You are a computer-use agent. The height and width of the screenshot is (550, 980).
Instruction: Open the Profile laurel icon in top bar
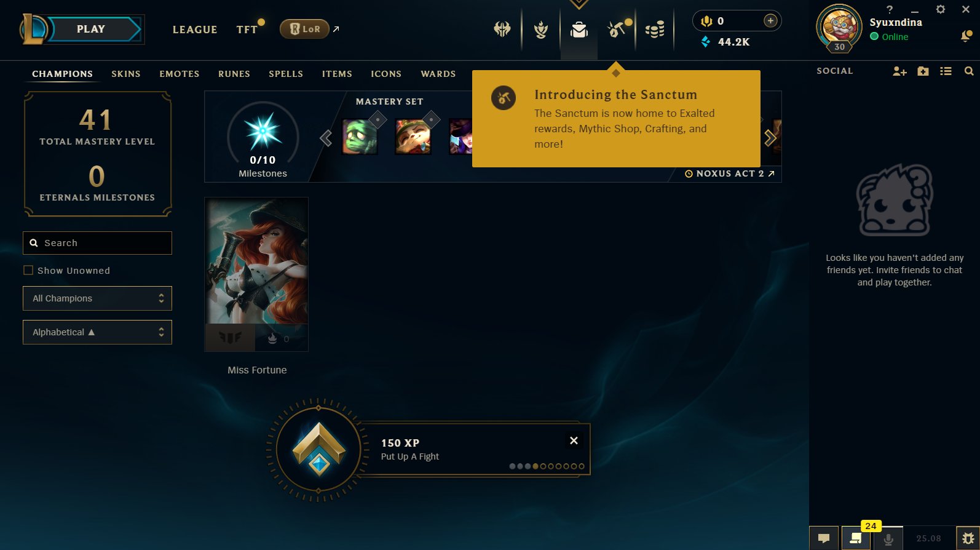[x=541, y=29]
